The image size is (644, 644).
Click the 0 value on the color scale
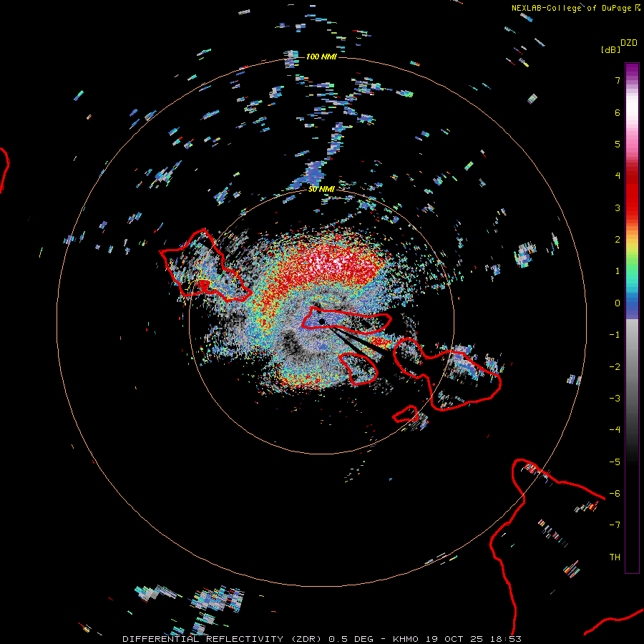618,303
